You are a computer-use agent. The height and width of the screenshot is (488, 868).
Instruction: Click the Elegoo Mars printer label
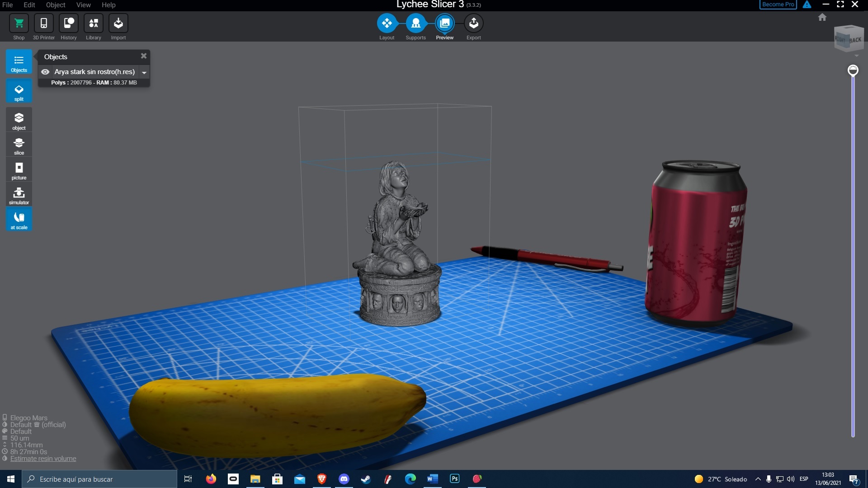coord(29,418)
